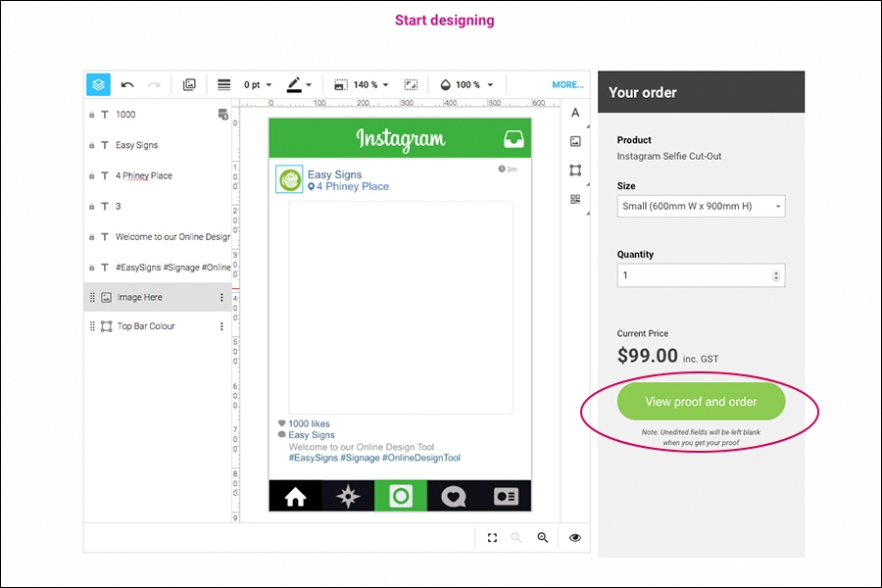Viewport: 882px width, 588px height.
Task: Toggle the lock on the #EasySigns layer
Action: (x=92, y=268)
